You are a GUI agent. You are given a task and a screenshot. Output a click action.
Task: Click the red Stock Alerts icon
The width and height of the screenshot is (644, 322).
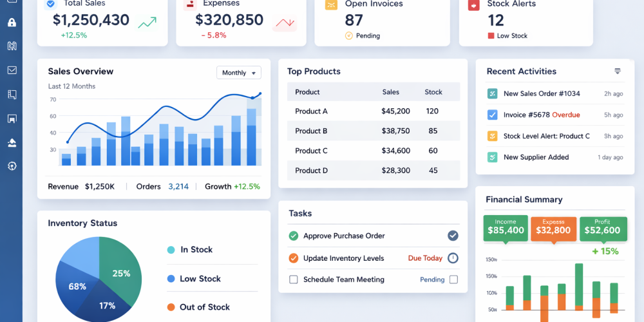coord(473,5)
